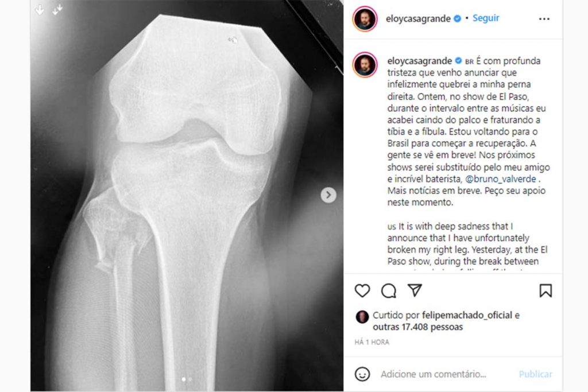The height and width of the screenshot is (392, 588).
Task: Open comments via speech bubble icon
Action: (389, 291)
